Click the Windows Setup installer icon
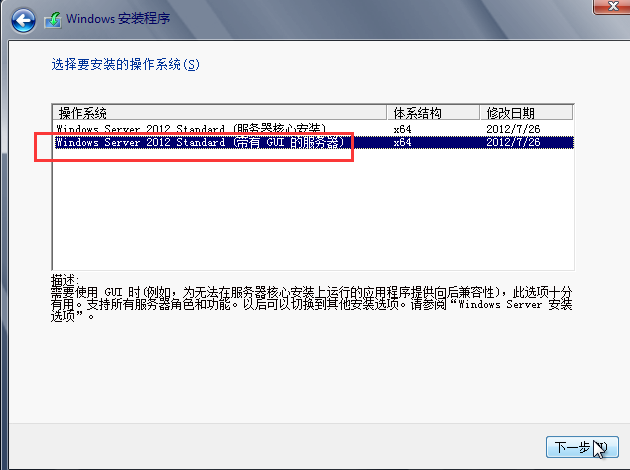The width and height of the screenshot is (630, 470). click(x=53, y=20)
